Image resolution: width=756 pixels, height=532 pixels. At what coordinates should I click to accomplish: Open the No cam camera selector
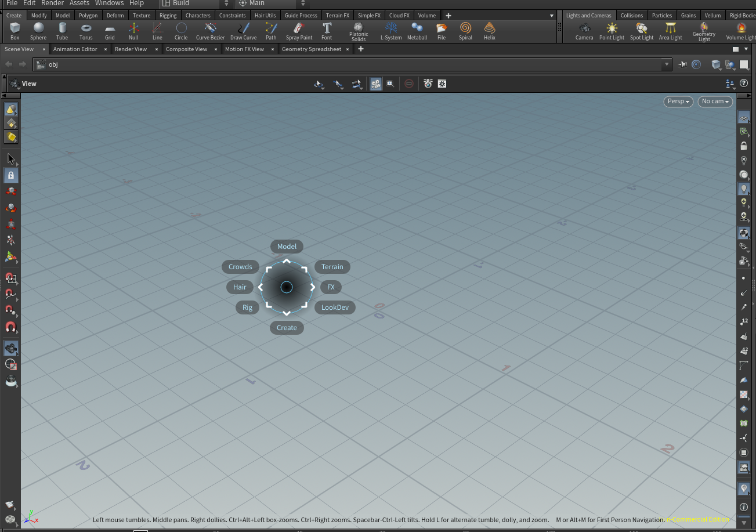coord(715,101)
